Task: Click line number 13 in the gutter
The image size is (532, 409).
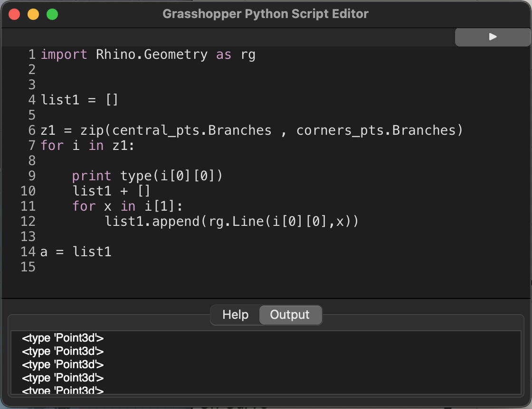Action: click(x=28, y=236)
